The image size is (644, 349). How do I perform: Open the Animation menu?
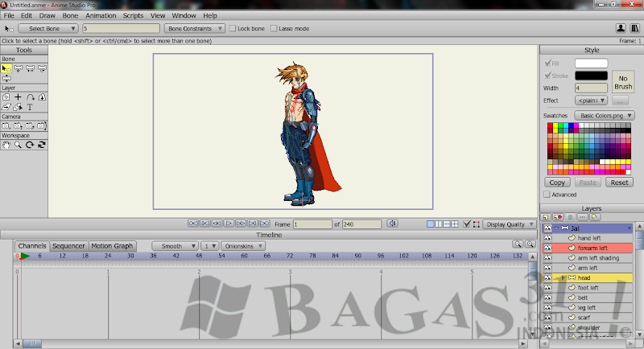click(101, 15)
